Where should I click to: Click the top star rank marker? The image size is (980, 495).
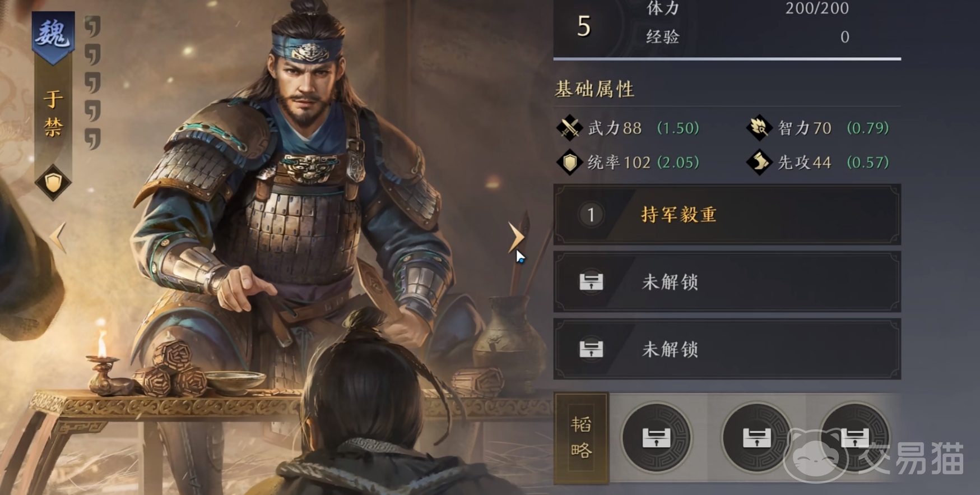(x=92, y=26)
